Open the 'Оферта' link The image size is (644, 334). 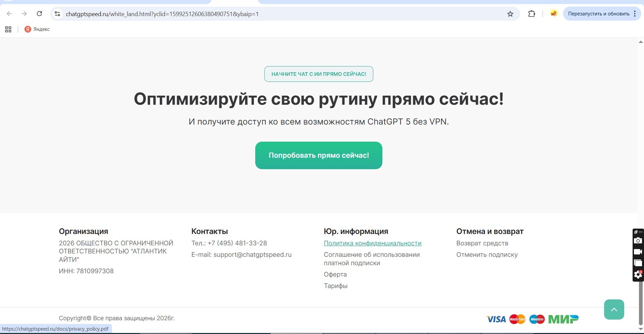click(x=335, y=274)
